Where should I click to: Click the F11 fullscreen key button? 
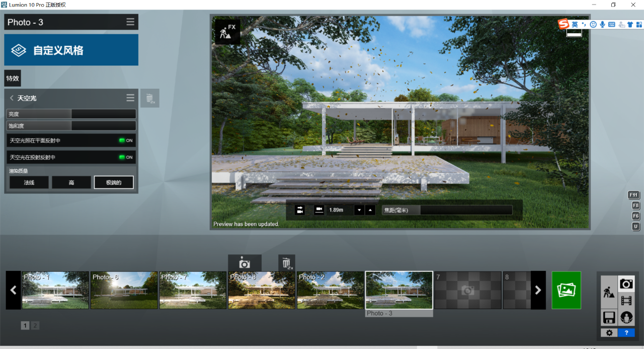pyautogui.click(x=634, y=195)
